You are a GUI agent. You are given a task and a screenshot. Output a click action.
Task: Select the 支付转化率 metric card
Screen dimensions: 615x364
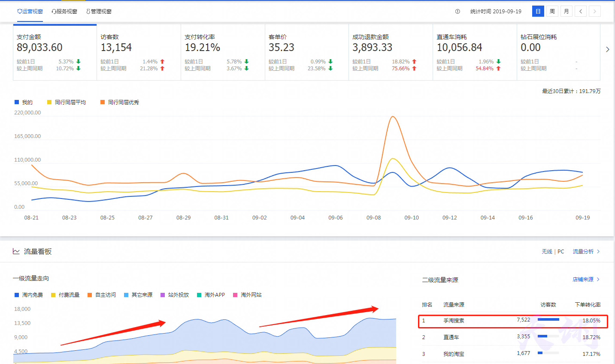[x=223, y=52]
